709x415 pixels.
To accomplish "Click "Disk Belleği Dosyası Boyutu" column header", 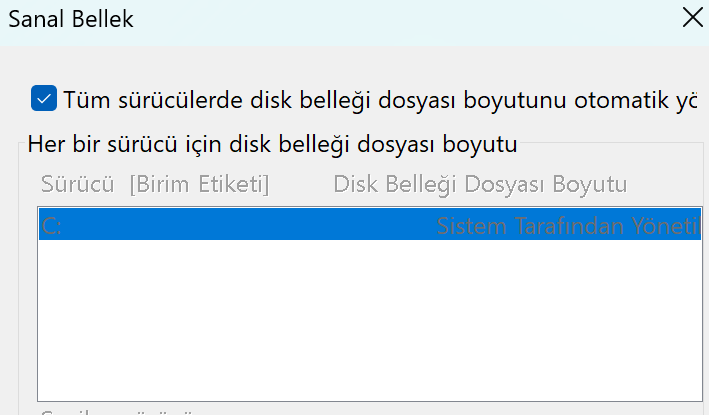I will 480,185.
